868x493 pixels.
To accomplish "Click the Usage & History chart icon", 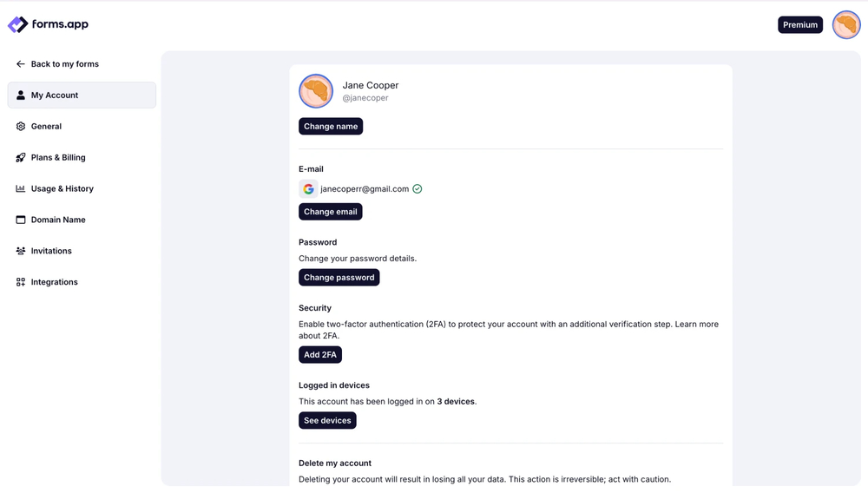I will pyautogui.click(x=21, y=188).
